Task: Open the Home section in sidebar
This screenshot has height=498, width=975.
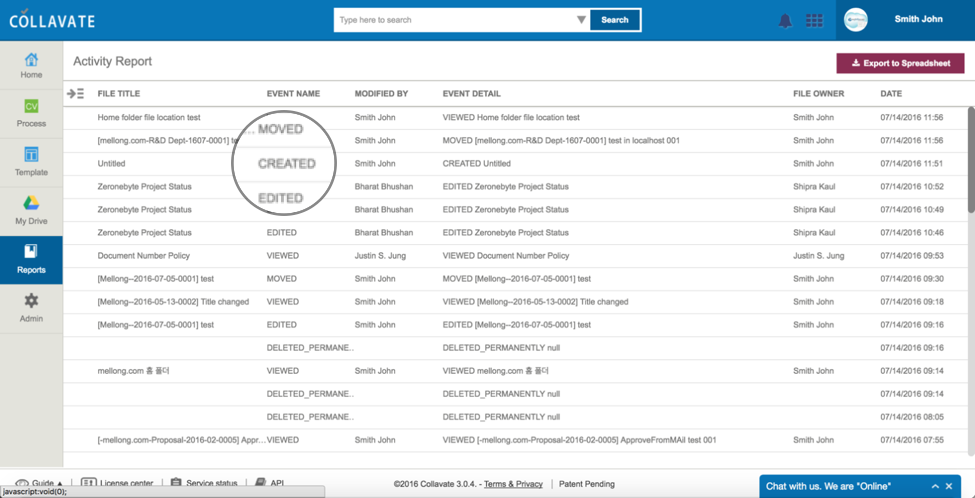Action: [x=31, y=65]
